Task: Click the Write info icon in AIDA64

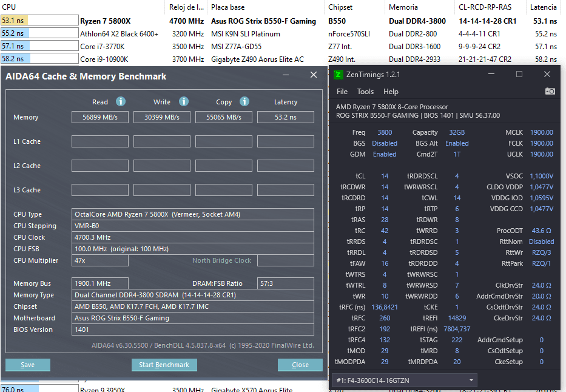Action: (184, 101)
